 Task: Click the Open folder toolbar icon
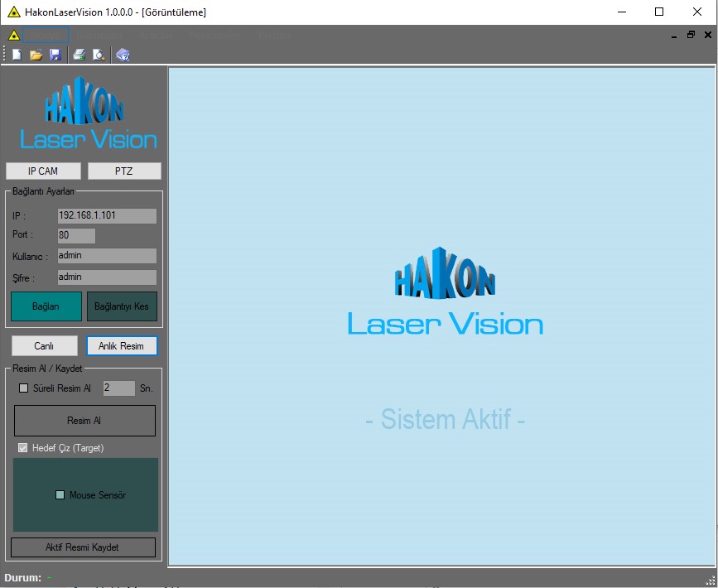tap(36, 55)
